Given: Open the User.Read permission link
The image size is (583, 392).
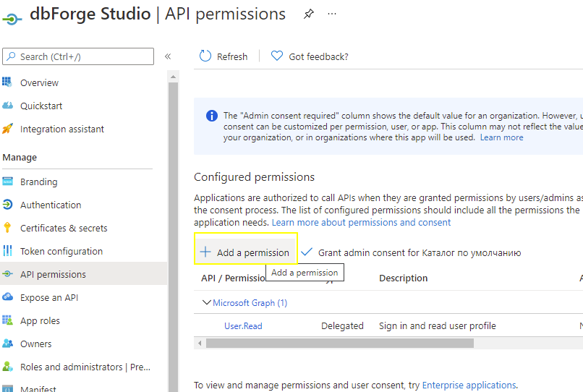Looking at the screenshot, I should click(x=243, y=326).
